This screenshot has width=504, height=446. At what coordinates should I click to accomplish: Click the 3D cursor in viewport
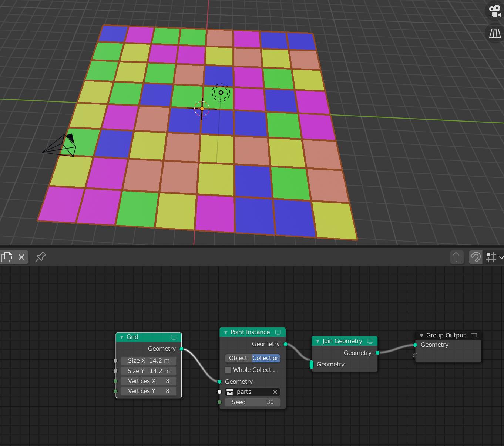202,109
